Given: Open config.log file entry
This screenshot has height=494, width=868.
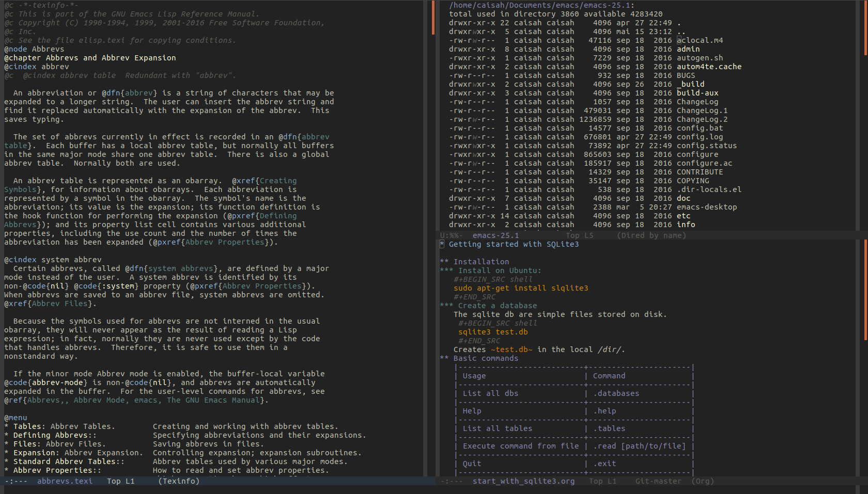Looking at the screenshot, I should 700,137.
